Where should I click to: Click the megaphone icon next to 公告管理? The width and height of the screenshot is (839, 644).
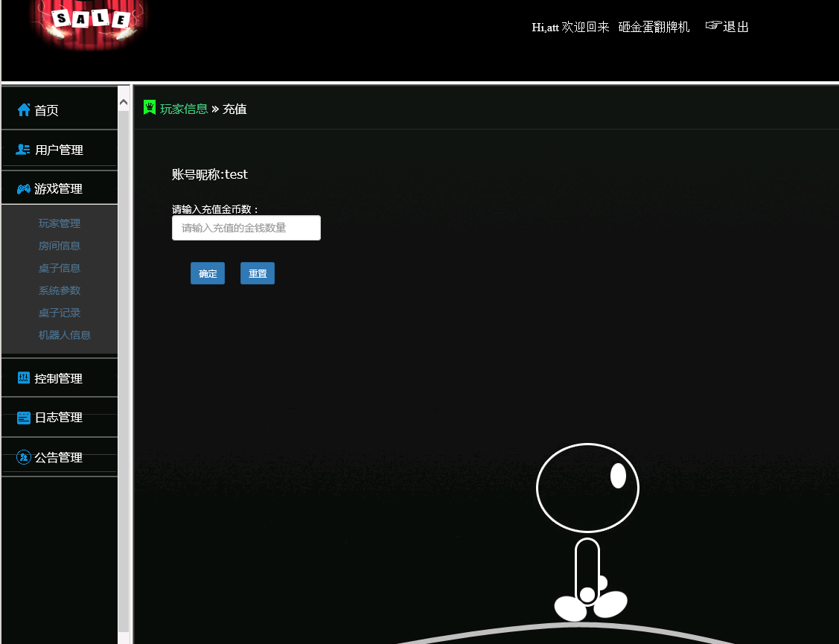click(23, 457)
